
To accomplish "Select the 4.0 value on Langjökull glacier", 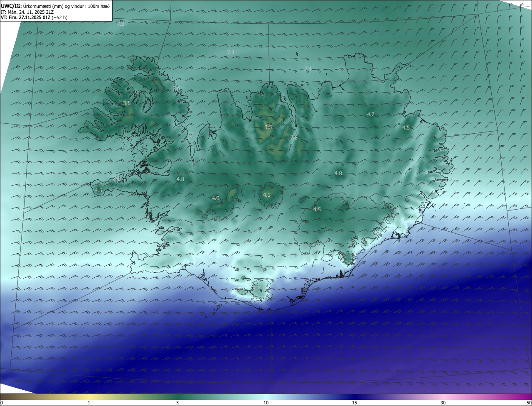I will pyautogui.click(x=216, y=198).
